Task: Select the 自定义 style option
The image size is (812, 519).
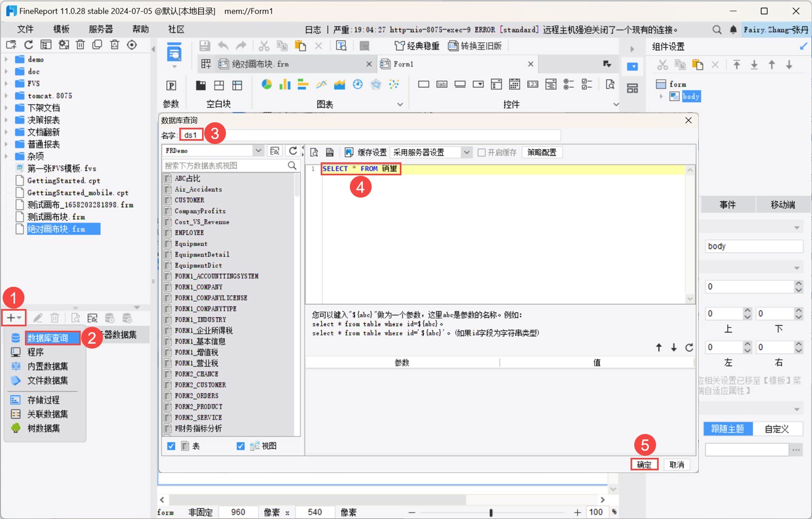Action: (776, 429)
